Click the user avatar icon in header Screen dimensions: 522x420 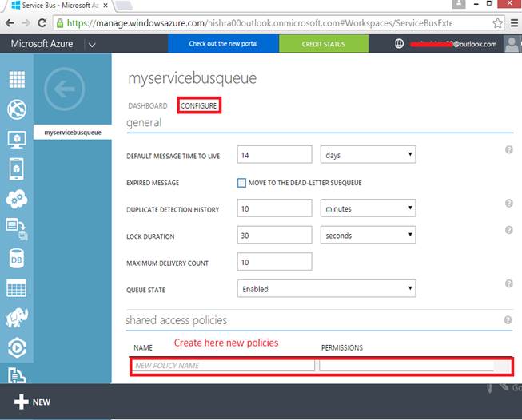pyautogui.click(x=512, y=44)
